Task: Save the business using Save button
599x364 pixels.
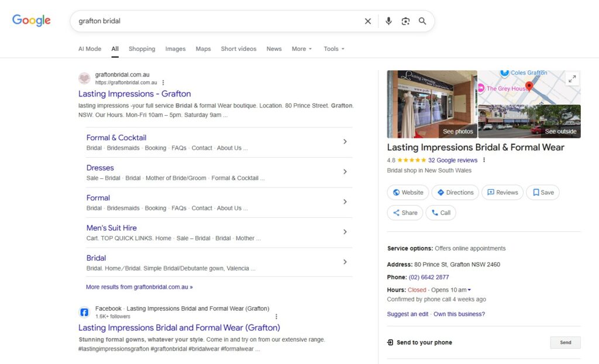Action: point(543,192)
